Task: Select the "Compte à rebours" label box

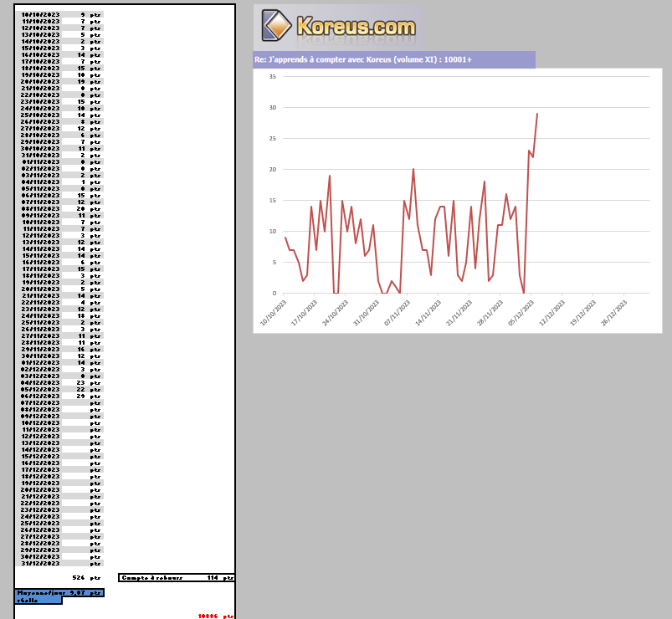Action: [x=152, y=577]
